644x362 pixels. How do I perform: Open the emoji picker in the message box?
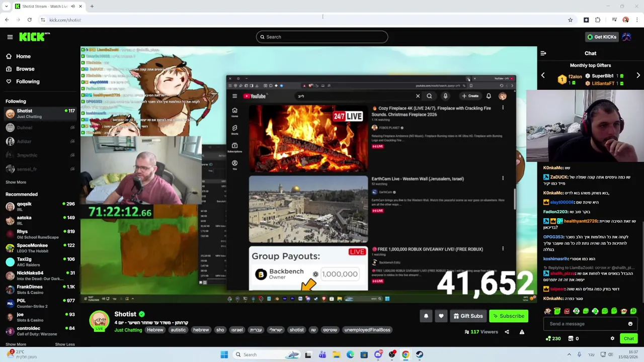(630, 324)
